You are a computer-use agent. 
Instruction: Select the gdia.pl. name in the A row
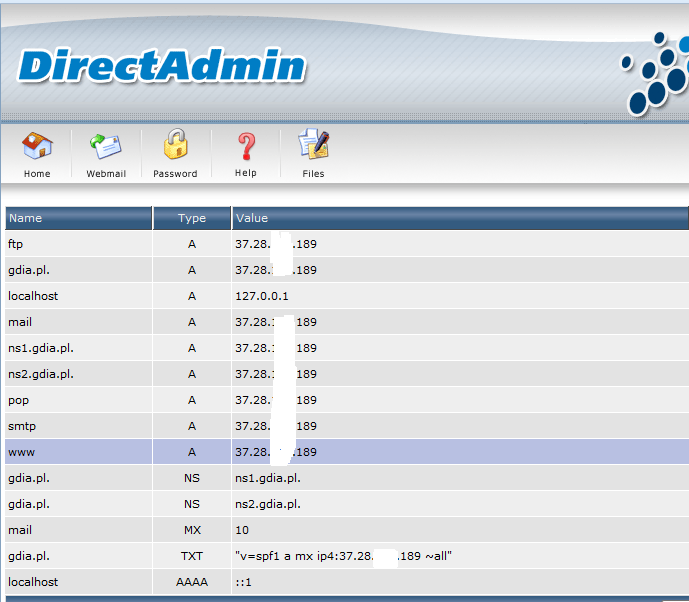click(29, 270)
